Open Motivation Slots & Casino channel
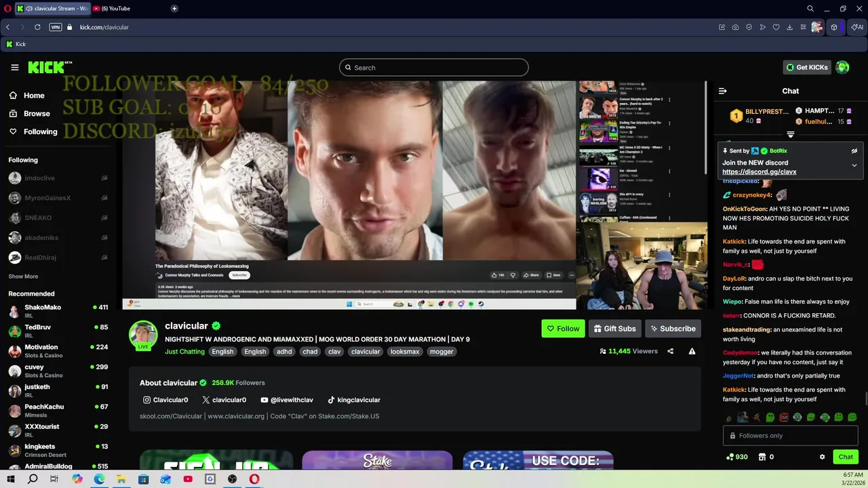868x488 pixels. click(58, 350)
